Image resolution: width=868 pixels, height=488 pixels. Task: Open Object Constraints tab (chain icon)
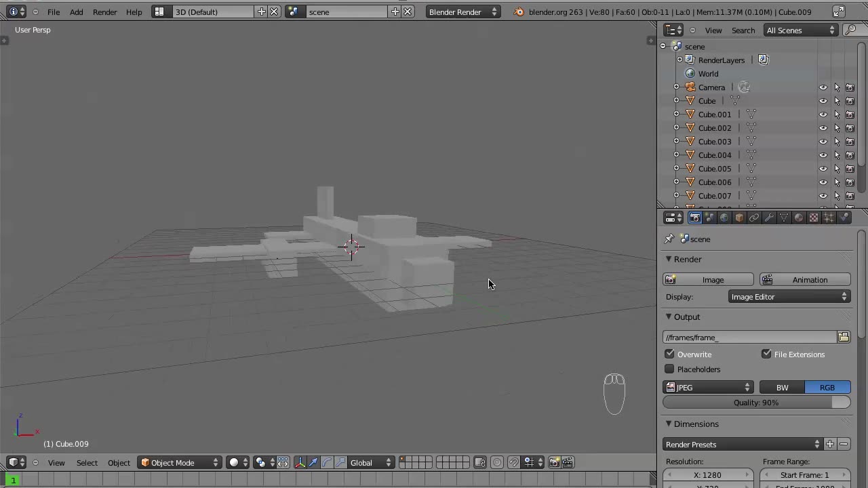(754, 218)
